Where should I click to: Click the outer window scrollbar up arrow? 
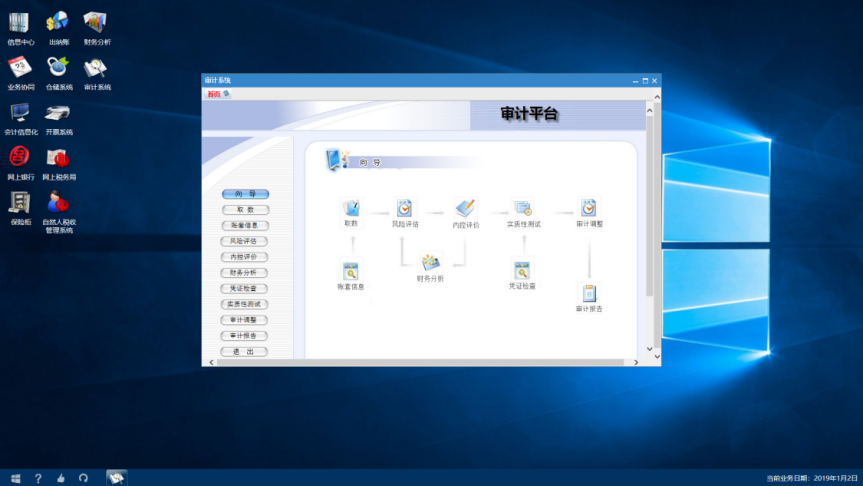(x=657, y=97)
